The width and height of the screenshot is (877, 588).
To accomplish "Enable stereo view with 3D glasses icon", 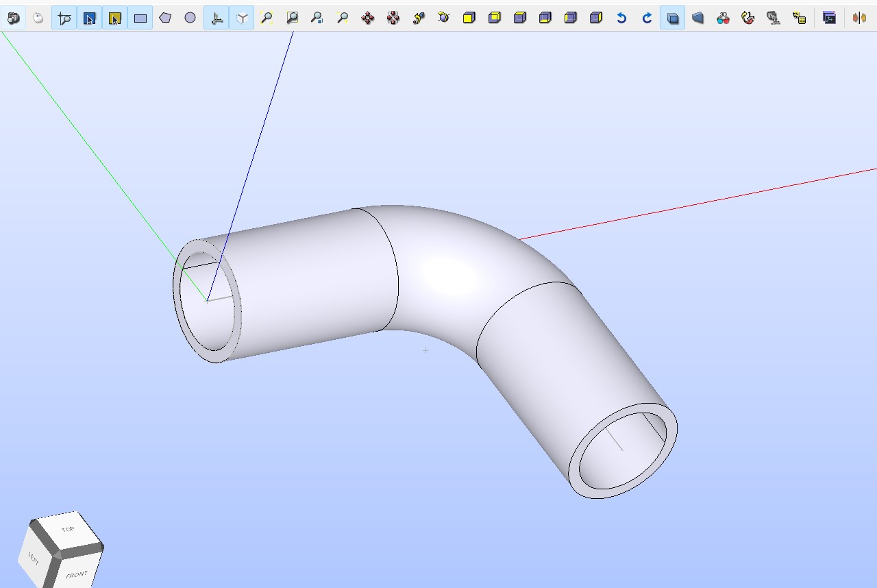I will [723, 18].
